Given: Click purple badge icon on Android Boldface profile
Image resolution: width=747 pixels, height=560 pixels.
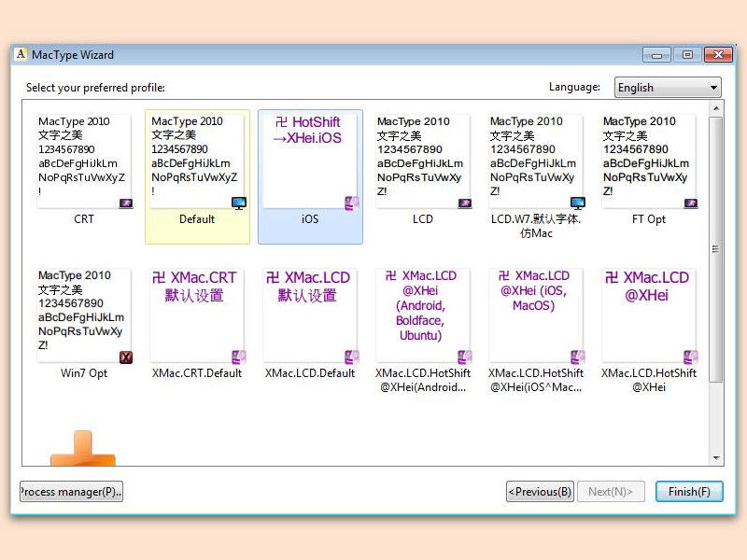Looking at the screenshot, I should (x=464, y=357).
